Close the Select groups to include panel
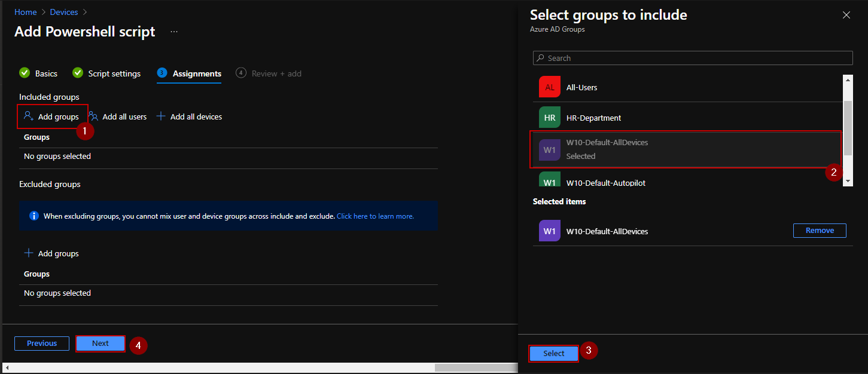 pos(846,15)
